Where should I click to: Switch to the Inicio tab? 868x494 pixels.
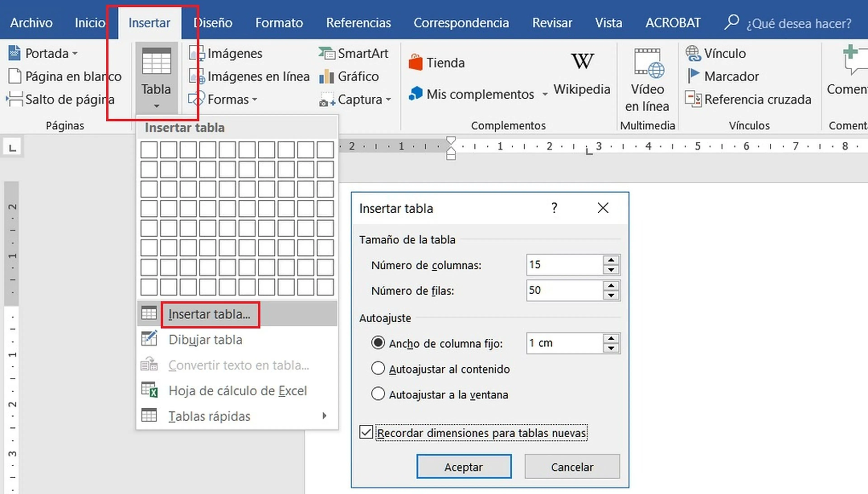[x=90, y=23]
